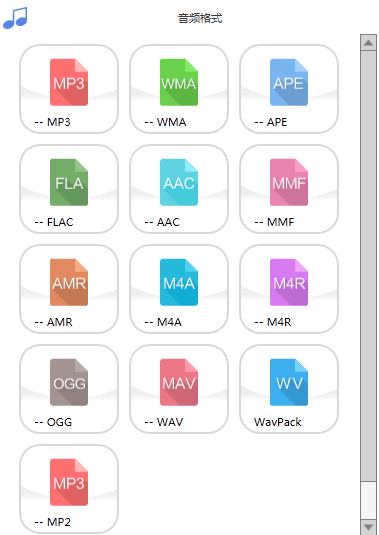
Task: Pick the blue APE format icon
Action: click(289, 82)
